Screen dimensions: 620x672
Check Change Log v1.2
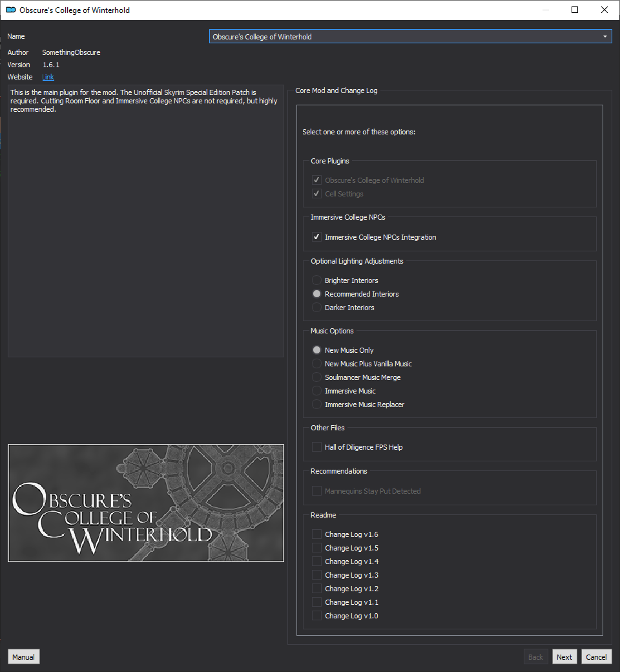tap(316, 589)
